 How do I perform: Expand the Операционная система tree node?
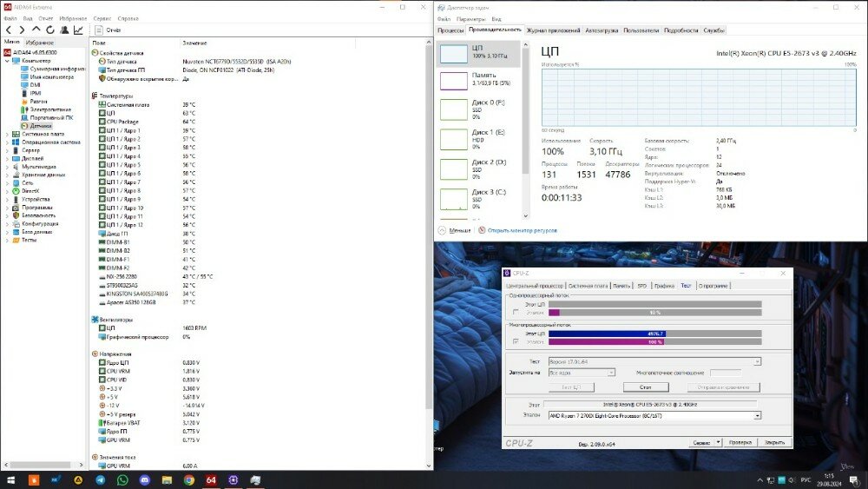(7, 142)
